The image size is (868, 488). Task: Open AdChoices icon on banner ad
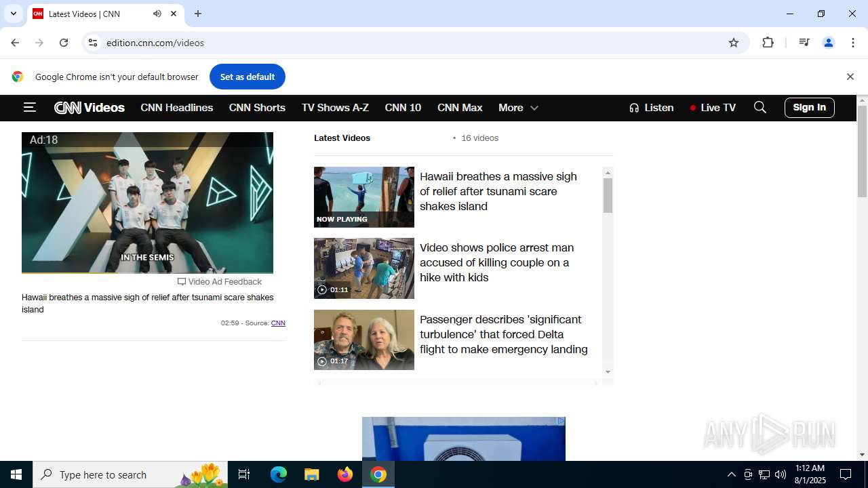561,421
